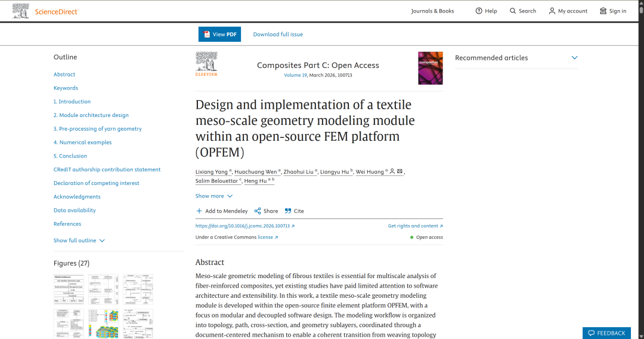Open author Liangyu Hu
The height and width of the screenshot is (339, 644).
tap(336, 172)
